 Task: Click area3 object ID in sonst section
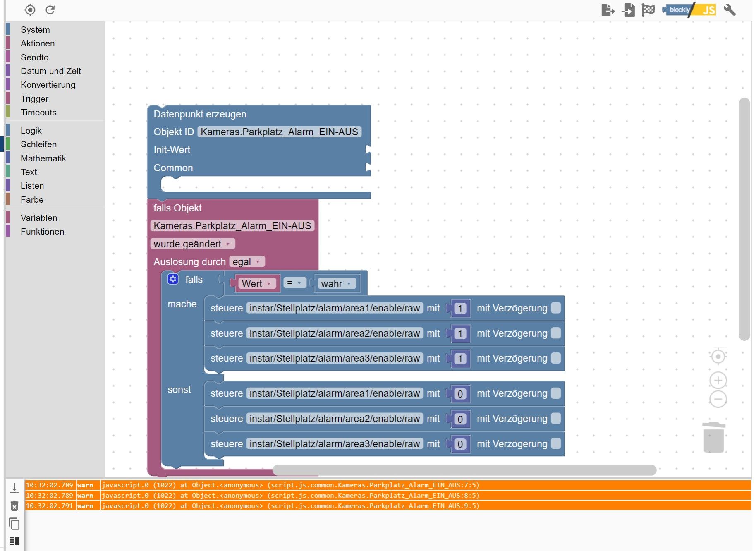coord(335,443)
